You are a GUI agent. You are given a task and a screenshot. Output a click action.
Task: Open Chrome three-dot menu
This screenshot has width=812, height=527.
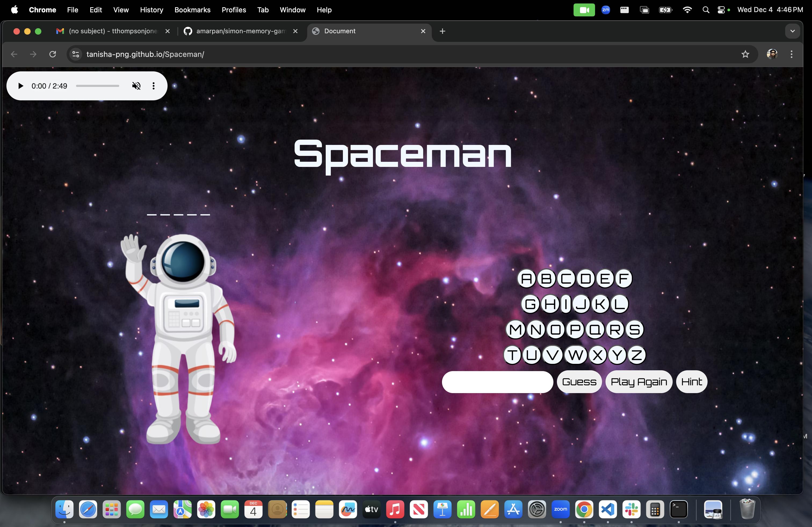(x=792, y=54)
